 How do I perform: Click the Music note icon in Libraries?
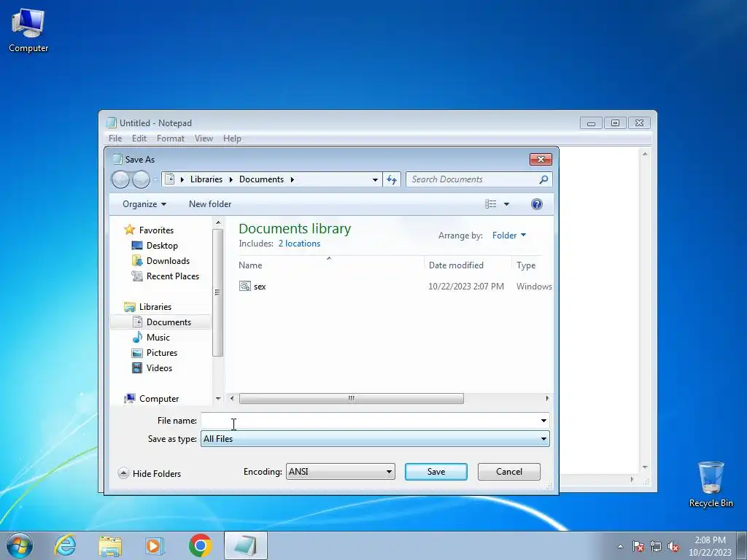(x=137, y=337)
